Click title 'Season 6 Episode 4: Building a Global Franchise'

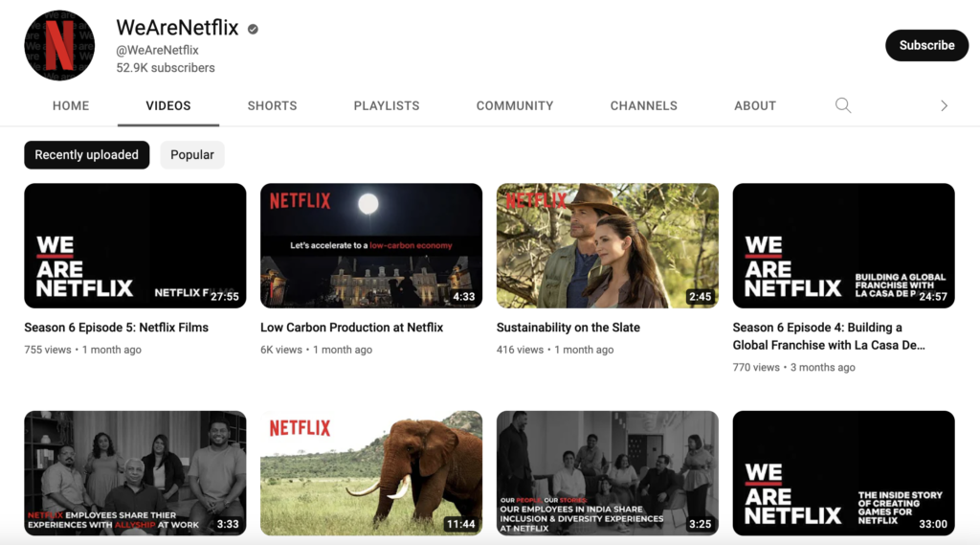coord(829,336)
